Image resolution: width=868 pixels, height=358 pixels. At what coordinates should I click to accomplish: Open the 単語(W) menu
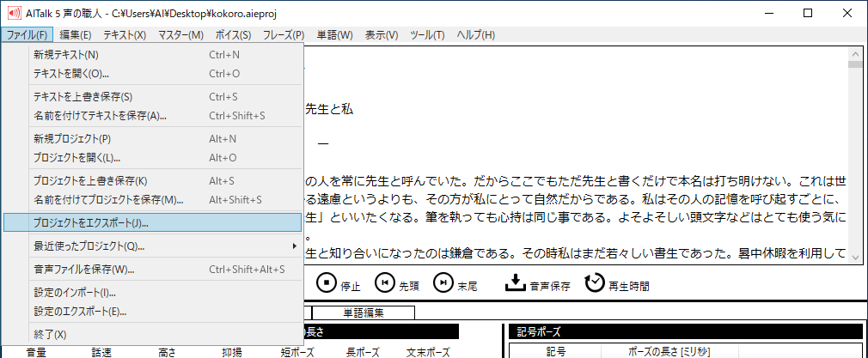click(334, 35)
